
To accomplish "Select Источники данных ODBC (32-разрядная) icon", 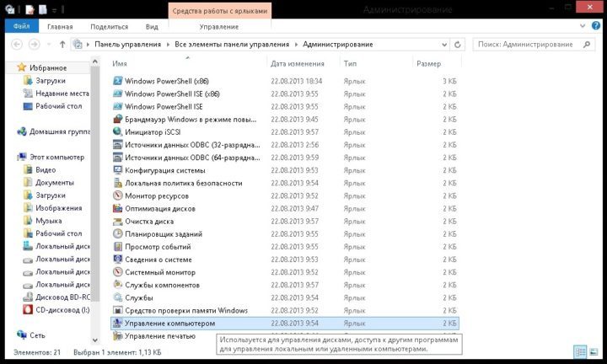I will click(x=118, y=145).
